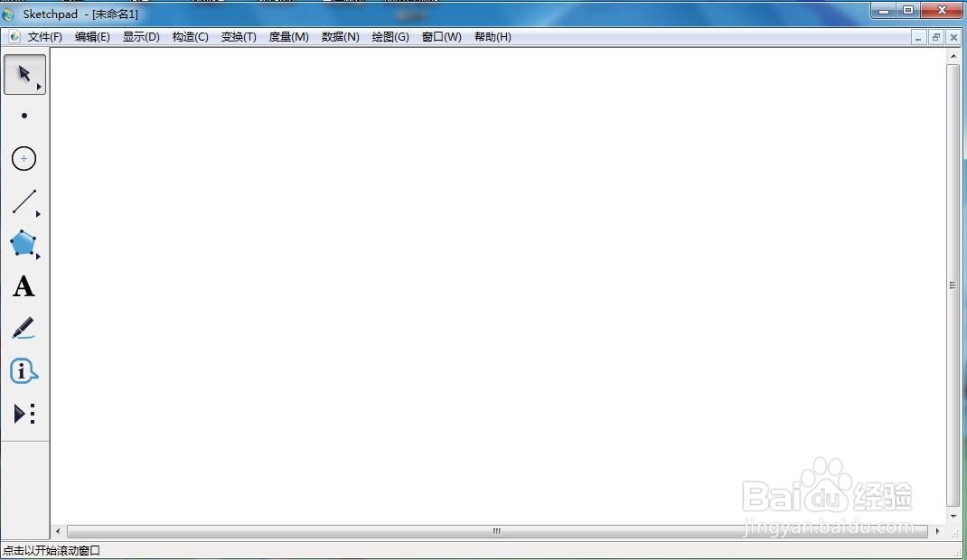Viewport: 967px width, 560px height.
Task: Open the 帮助(H) menu
Action: [x=493, y=37]
